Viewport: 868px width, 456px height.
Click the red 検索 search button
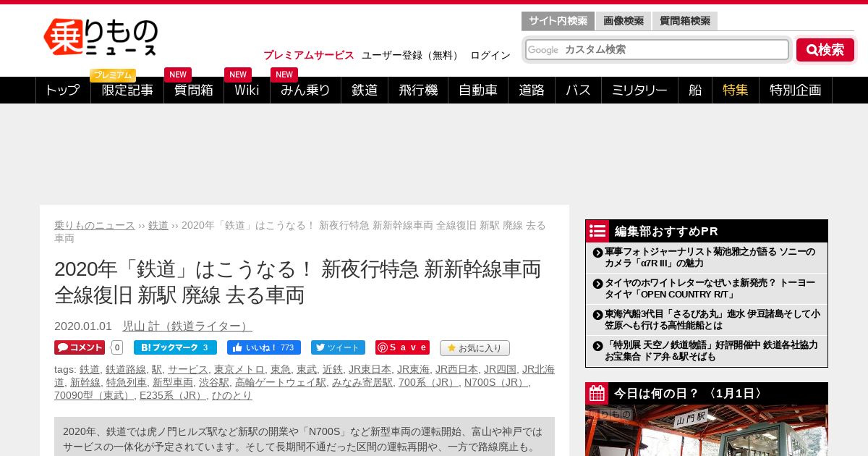825,50
